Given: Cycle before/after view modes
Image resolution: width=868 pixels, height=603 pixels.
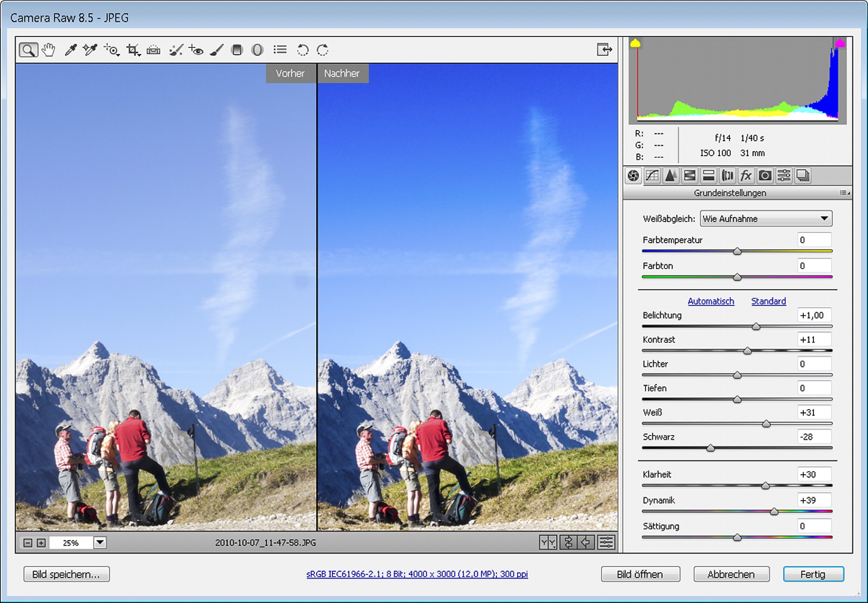Looking at the screenshot, I should (548, 542).
